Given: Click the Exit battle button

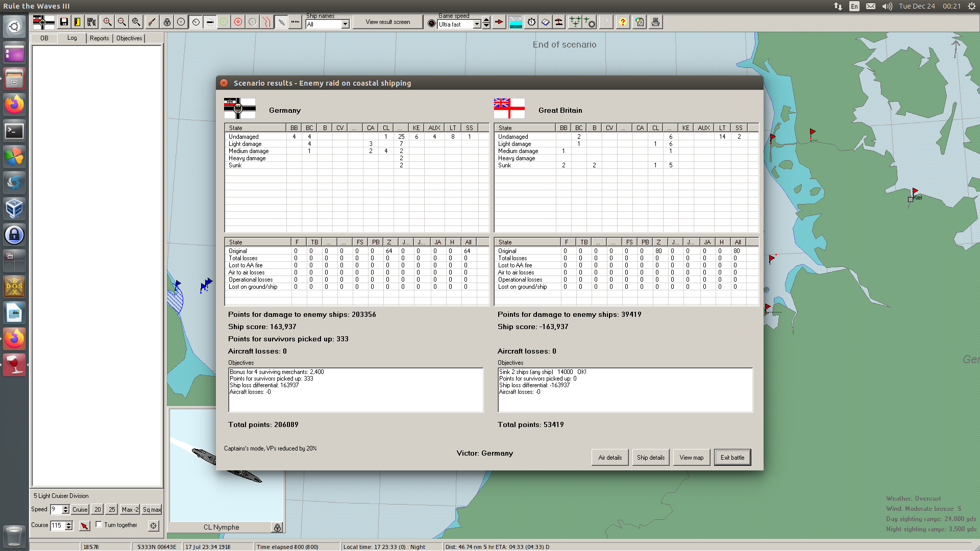Looking at the screenshot, I should 732,458.
